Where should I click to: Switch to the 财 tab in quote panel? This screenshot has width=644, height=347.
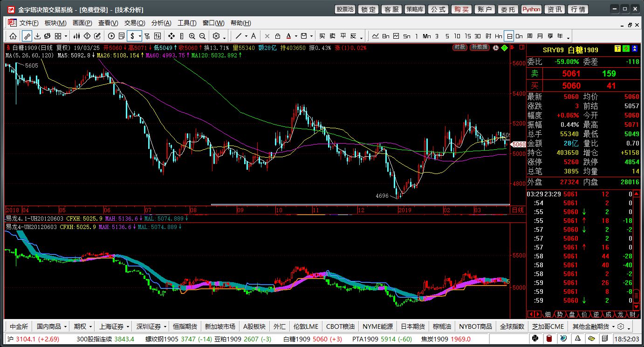[632, 314]
